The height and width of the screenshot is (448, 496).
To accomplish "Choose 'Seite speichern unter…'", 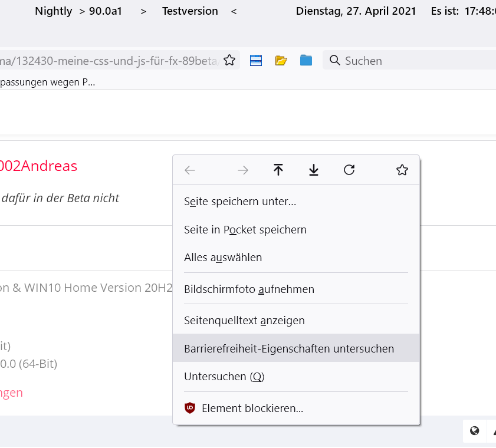I will coord(240,202).
